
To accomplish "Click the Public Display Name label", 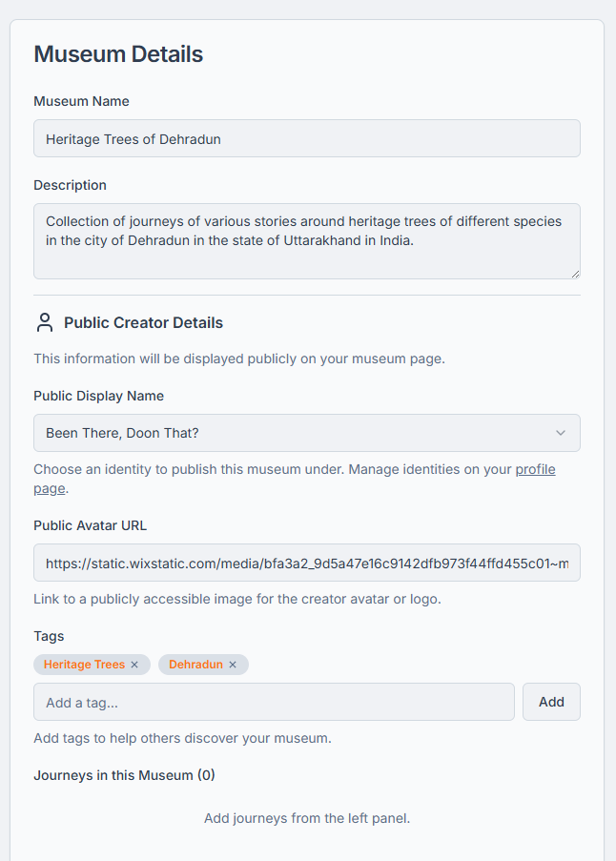I will point(98,396).
